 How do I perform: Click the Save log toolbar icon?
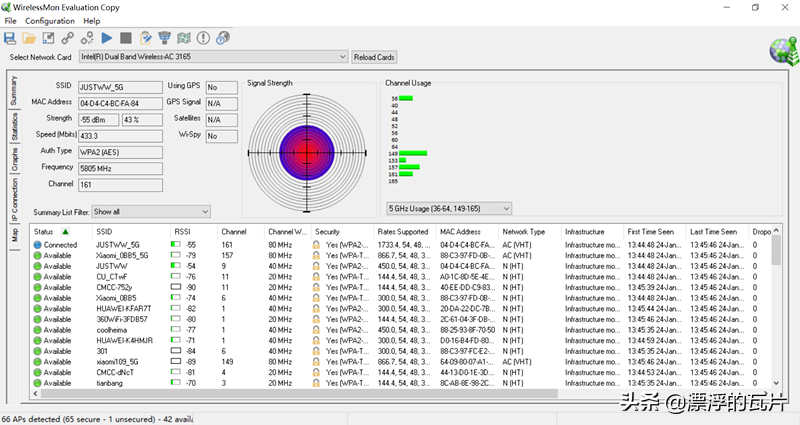[x=10, y=38]
